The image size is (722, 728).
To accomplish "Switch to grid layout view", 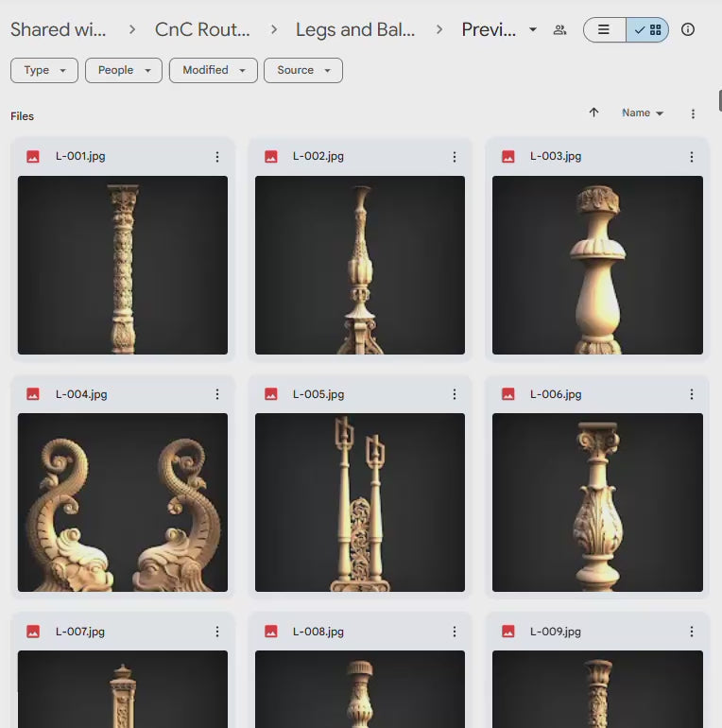I will pyautogui.click(x=647, y=29).
